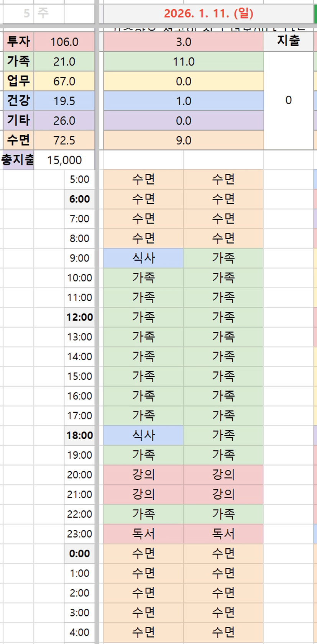Select the 26.0 value beside 기타
Viewport: 317px width, 644px height.
coord(64,121)
